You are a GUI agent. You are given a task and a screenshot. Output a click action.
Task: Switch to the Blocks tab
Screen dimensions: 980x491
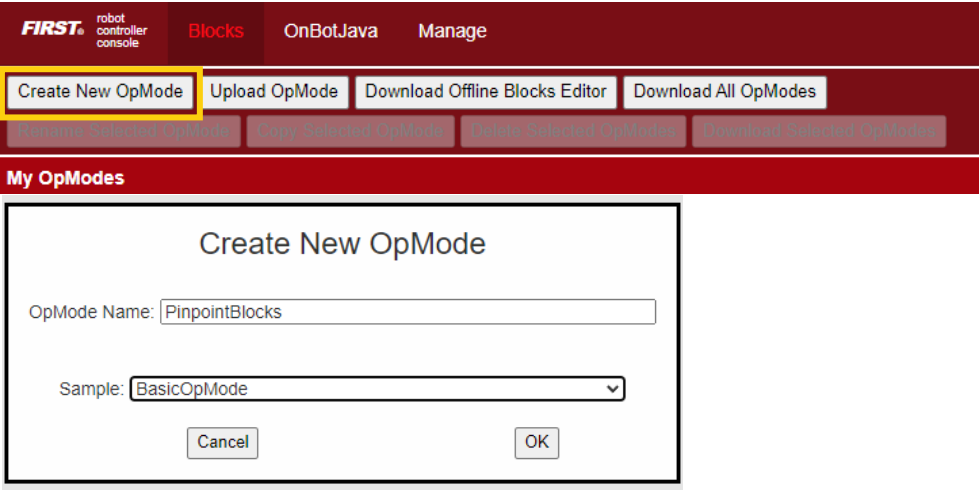pos(215,31)
